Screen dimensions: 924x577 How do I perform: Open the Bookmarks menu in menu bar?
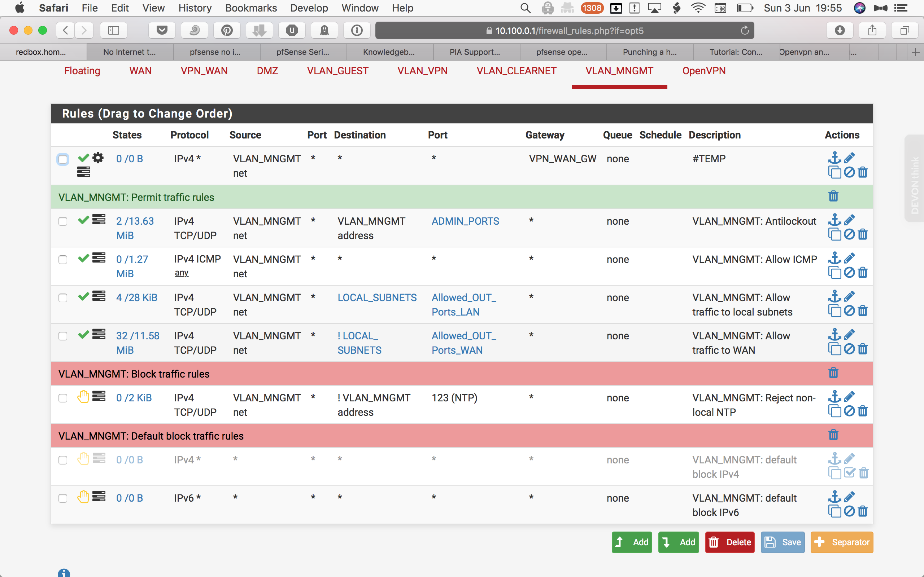pos(251,8)
